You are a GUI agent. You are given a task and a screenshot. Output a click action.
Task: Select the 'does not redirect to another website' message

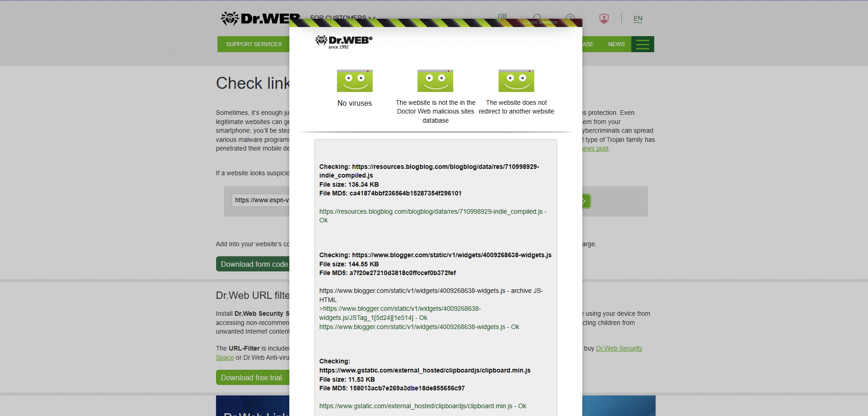coord(516,107)
